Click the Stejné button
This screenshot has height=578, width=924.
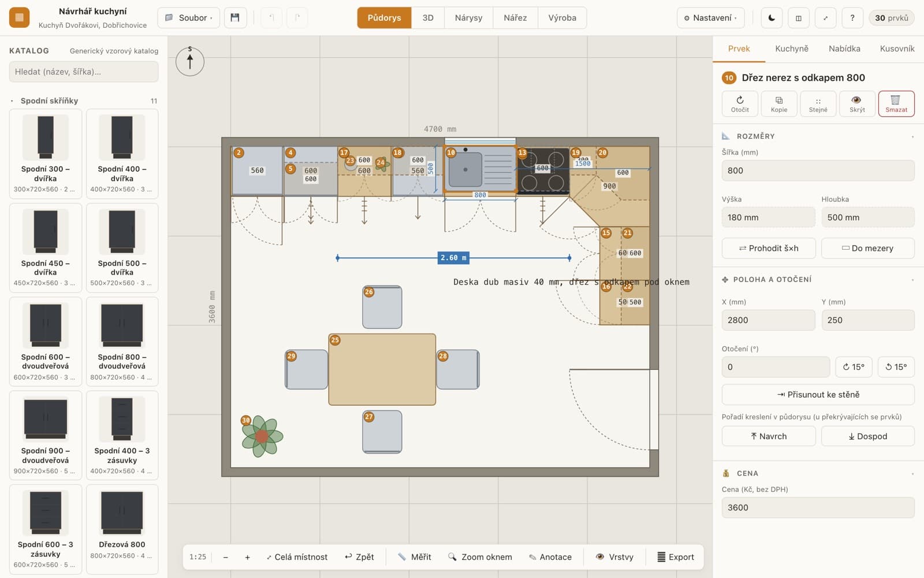(818, 104)
